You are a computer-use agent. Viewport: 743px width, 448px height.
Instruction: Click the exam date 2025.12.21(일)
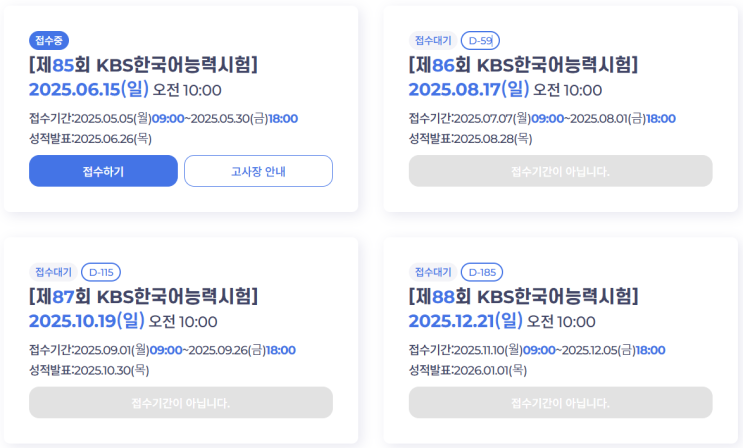(466, 321)
